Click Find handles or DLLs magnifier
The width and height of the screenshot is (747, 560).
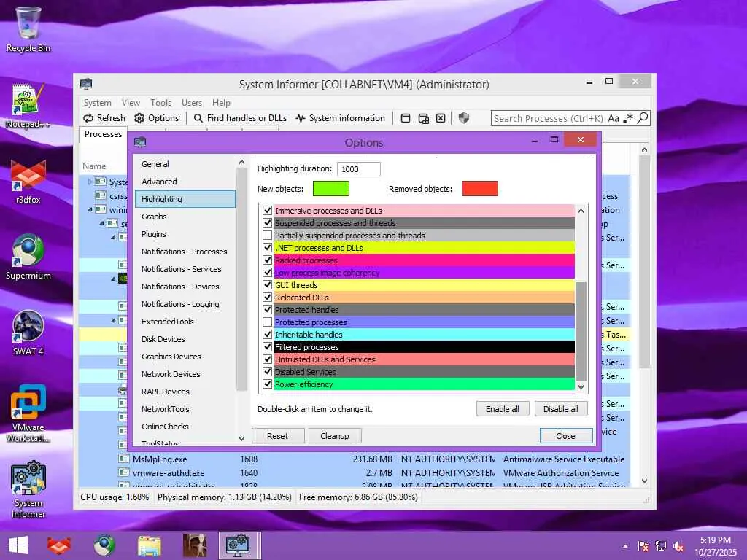[x=198, y=118]
